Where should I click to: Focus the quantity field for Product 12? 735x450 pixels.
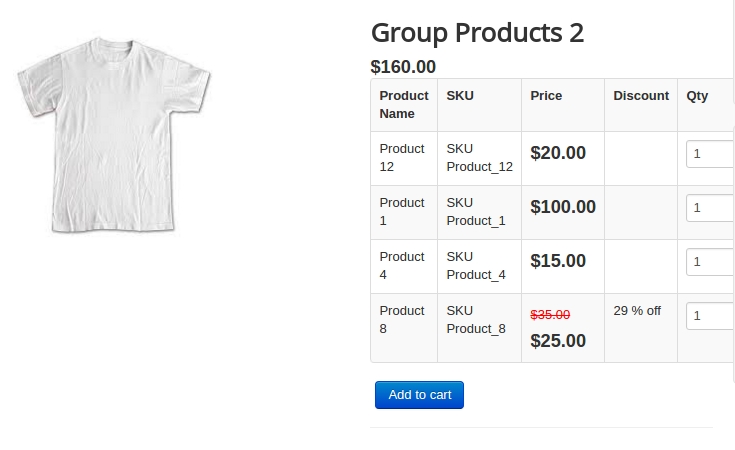(710, 154)
